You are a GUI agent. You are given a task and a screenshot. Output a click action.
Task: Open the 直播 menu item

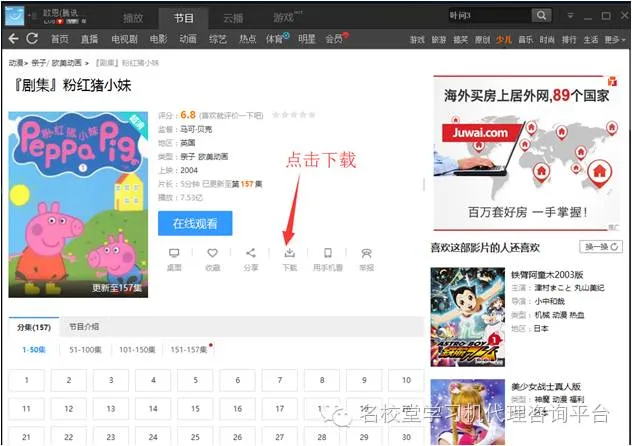[89, 39]
